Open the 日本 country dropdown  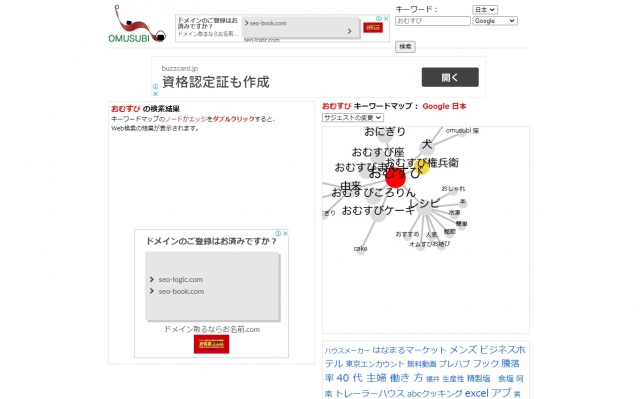click(485, 10)
